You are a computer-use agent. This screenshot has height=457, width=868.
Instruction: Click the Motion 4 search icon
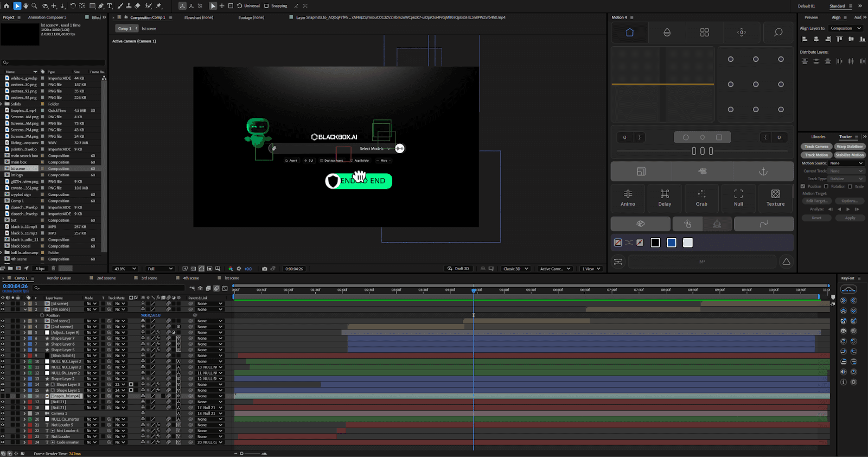coord(778,33)
